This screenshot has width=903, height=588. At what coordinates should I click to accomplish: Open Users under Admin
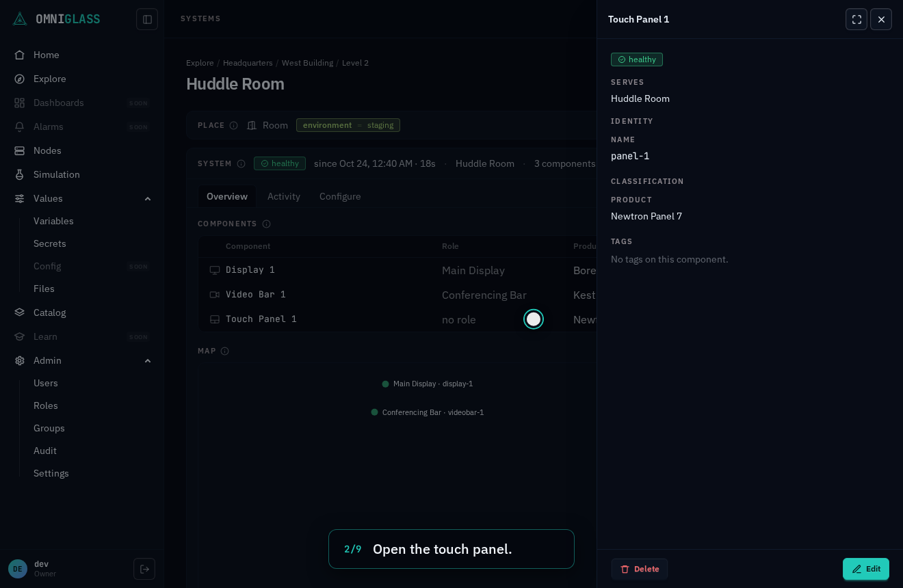click(46, 383)
